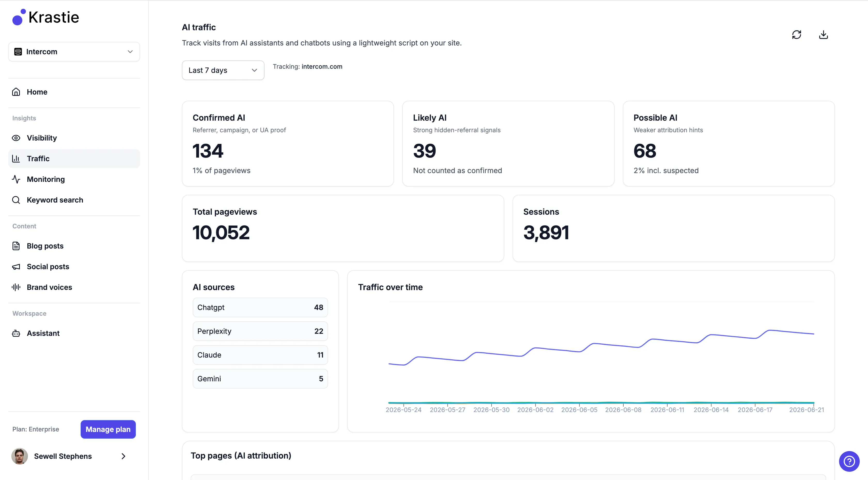Click the 'Not counted as confirmed' text
The height and width of the screenshot is (480, 868).
click(x=458, y=171)
